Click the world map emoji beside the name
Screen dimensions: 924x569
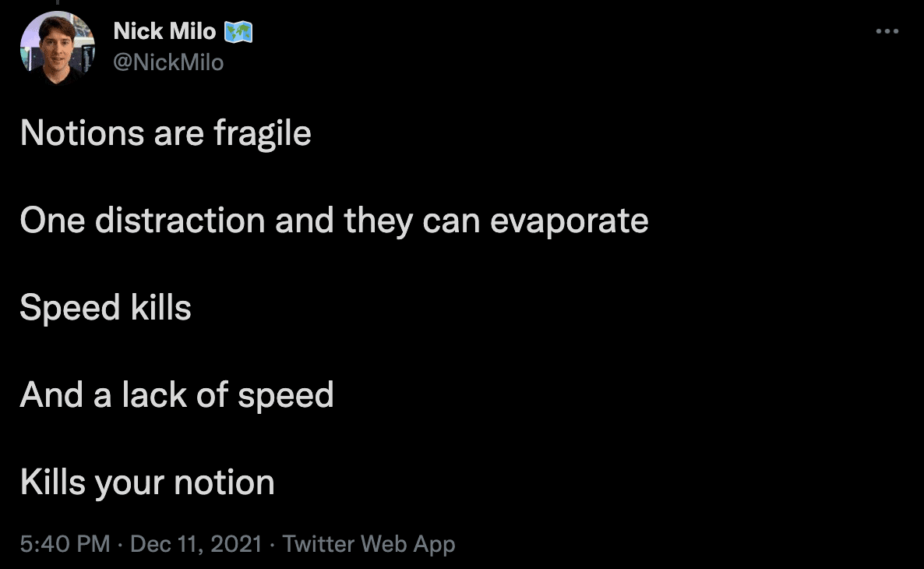(238, 32)
